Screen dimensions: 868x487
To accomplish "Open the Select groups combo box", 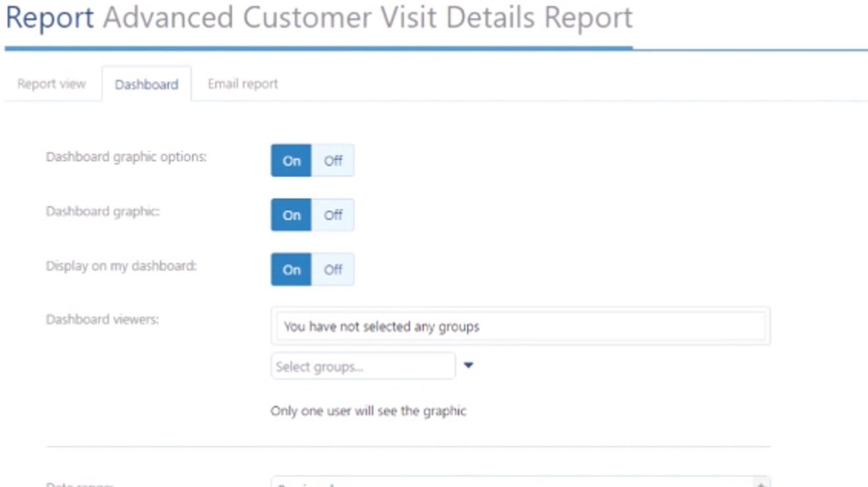I will click(x=363, y=366).
